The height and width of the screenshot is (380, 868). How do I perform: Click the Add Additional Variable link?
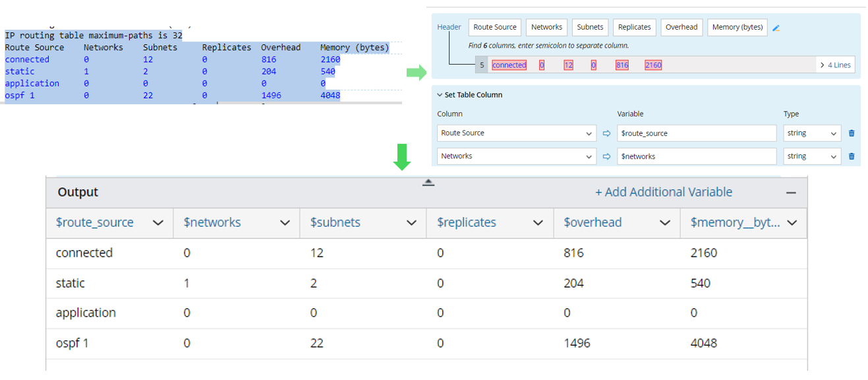tap(664, 192)
